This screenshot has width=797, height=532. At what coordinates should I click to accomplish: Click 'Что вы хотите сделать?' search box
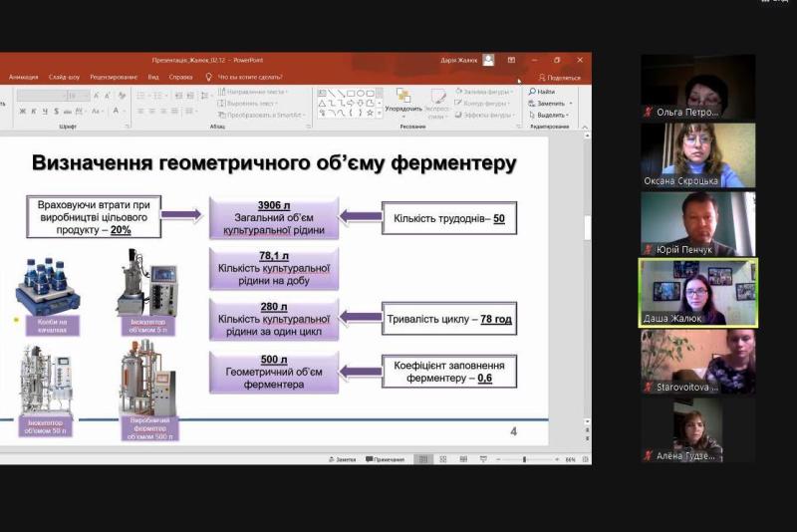(x=249, y=77)
